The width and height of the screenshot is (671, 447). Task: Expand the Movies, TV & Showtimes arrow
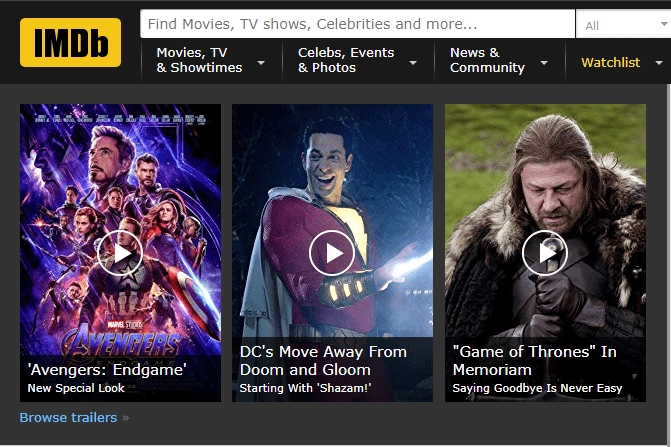tap(261, 63)
